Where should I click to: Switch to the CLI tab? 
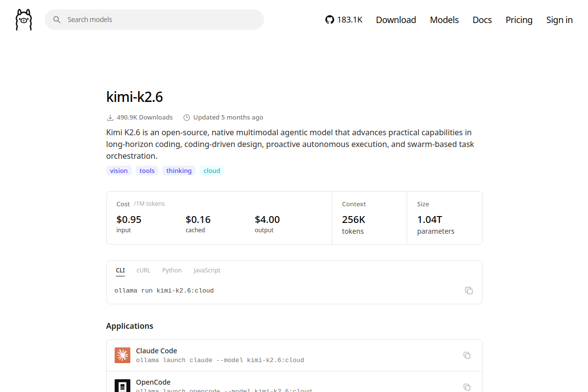(x=121, y=270)
